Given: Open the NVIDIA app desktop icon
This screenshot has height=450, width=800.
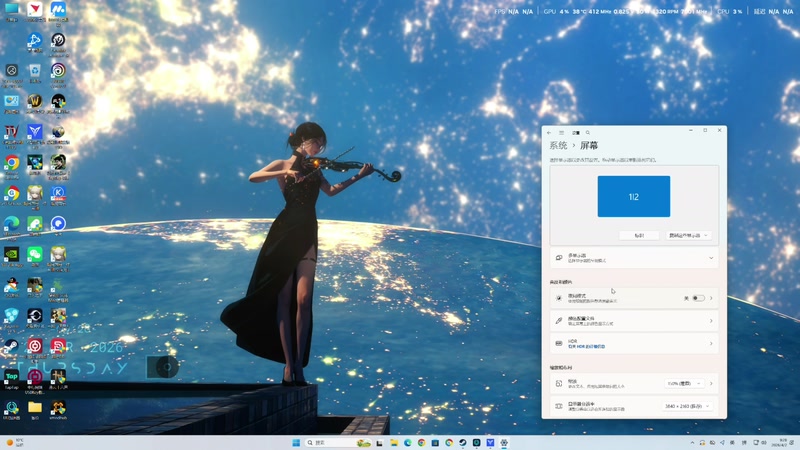Looking at the screenshot, I should [x=11, y=254].
